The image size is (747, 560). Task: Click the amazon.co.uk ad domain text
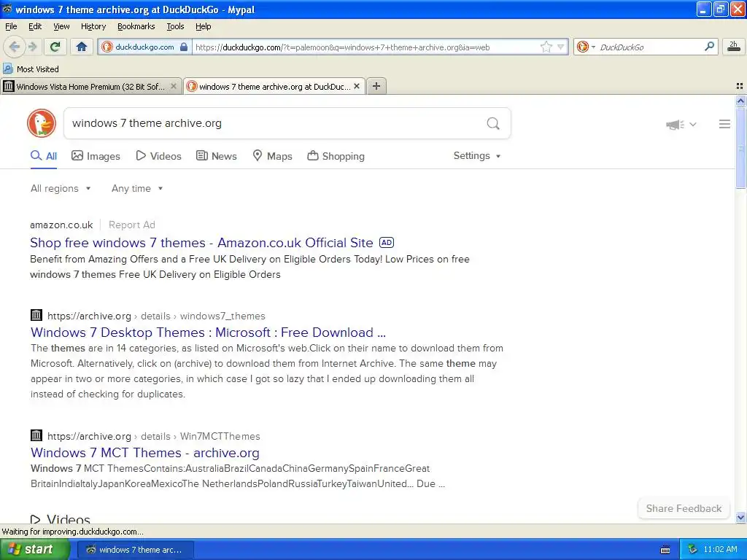click(x=61, y=225)
